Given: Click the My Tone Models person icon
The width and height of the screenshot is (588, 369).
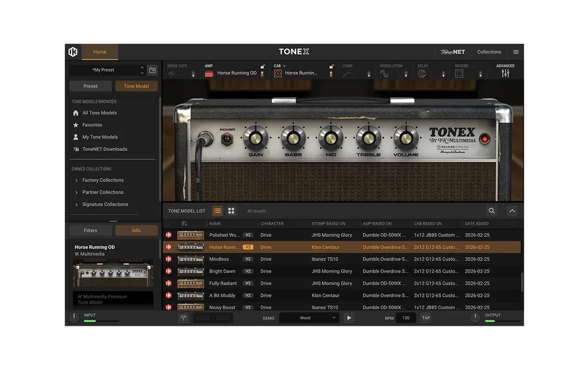Looking at the screenshot, I should [76, 137].
